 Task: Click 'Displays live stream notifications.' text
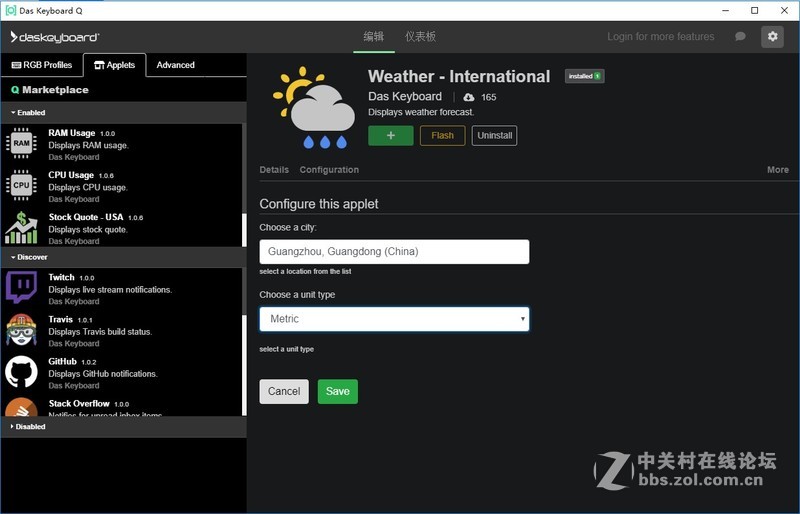coord(110,289)
